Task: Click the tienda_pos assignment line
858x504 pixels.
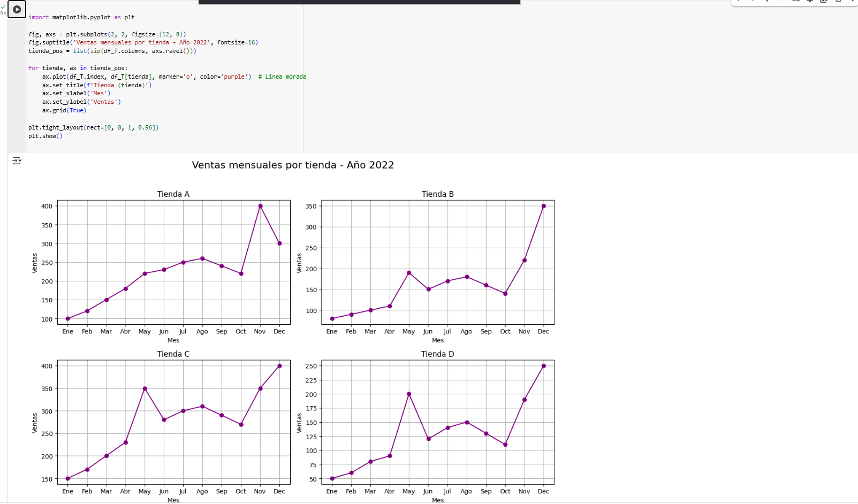Action: (x=112, y=51)
